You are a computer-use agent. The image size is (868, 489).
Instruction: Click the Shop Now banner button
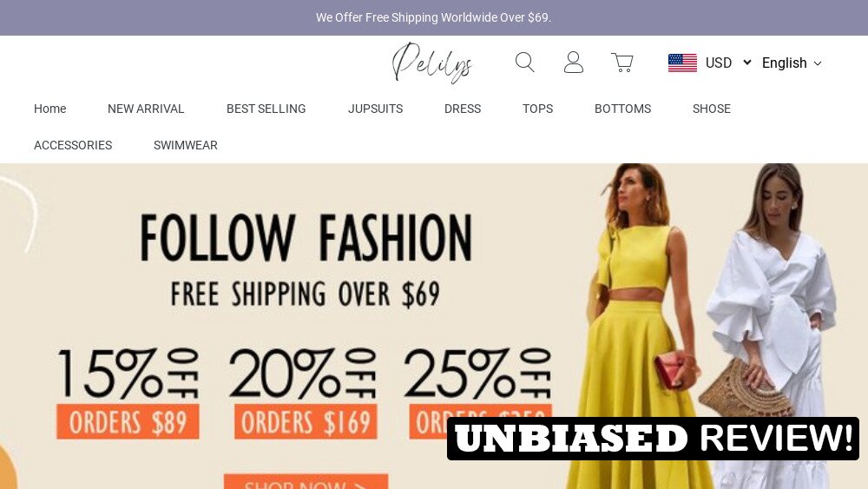[306, 481]
